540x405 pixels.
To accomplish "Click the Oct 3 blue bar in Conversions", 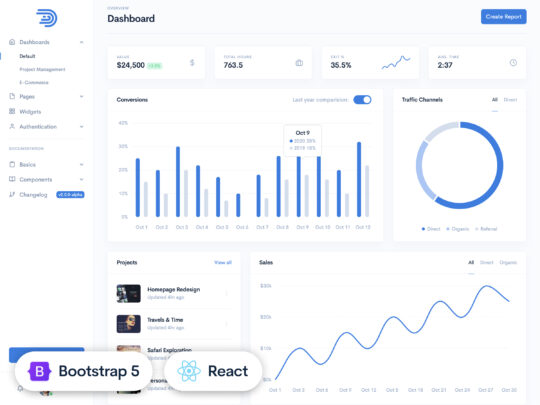I will pyautogui.click(x=178, y=182).
